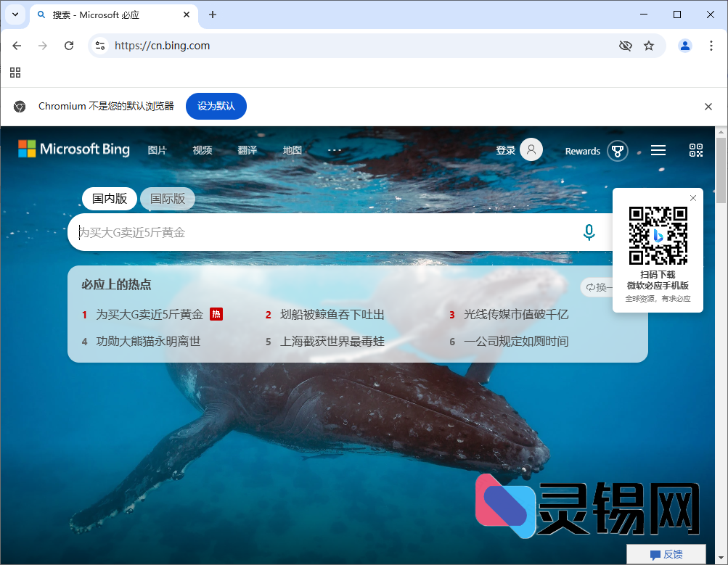Open the browser apps grid icon

(15, 73)
